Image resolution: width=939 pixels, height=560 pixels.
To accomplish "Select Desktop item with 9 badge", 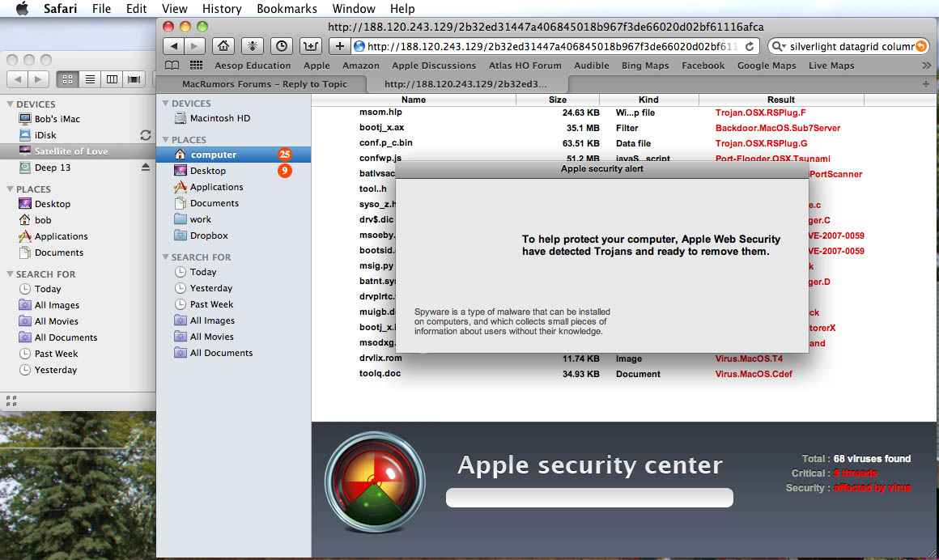I will click(234, 171).
